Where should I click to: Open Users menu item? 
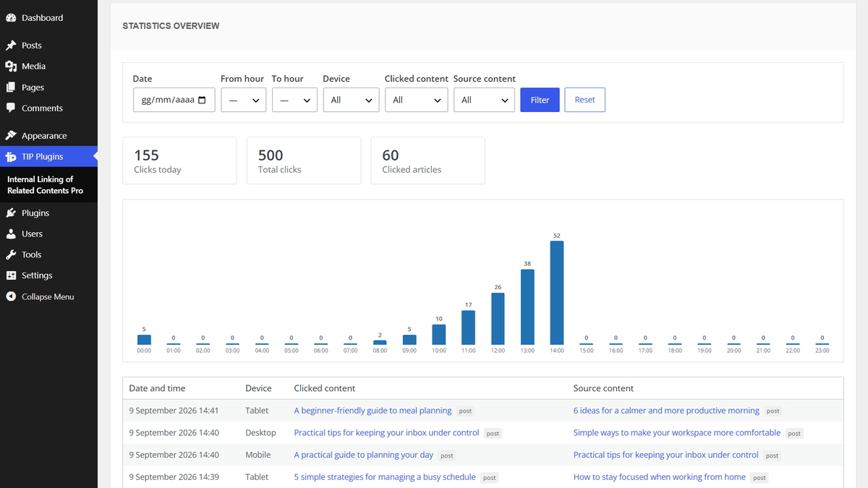point(48,234)
